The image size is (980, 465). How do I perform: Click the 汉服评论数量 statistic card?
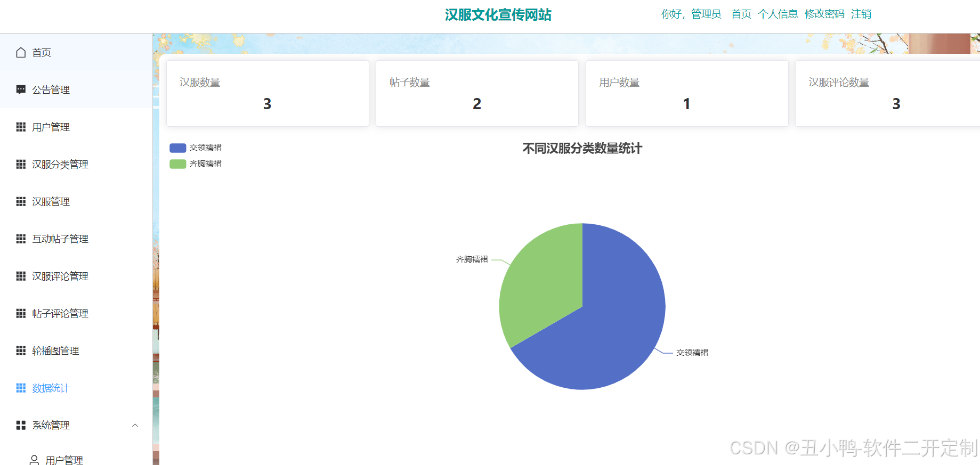tap(888, 93)
